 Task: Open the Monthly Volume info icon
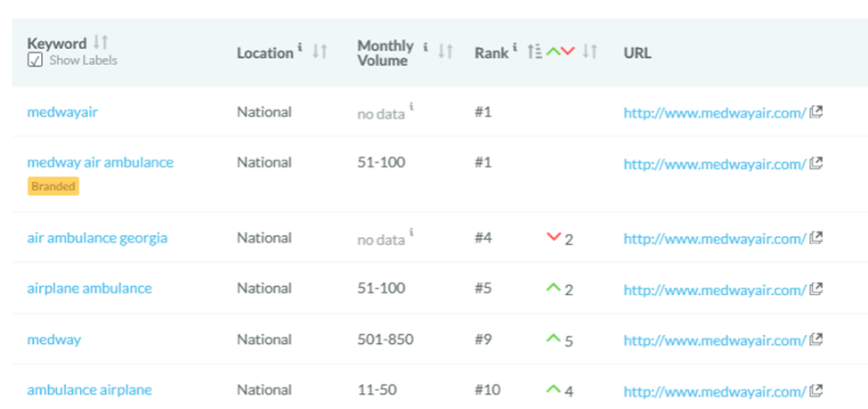click(x=426, y=46)
